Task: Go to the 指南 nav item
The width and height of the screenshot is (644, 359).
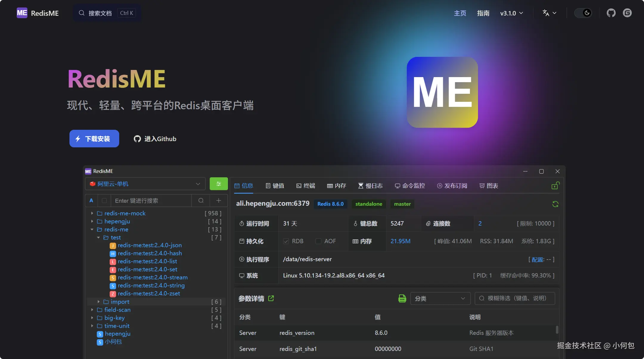Action: coord(483,13)
